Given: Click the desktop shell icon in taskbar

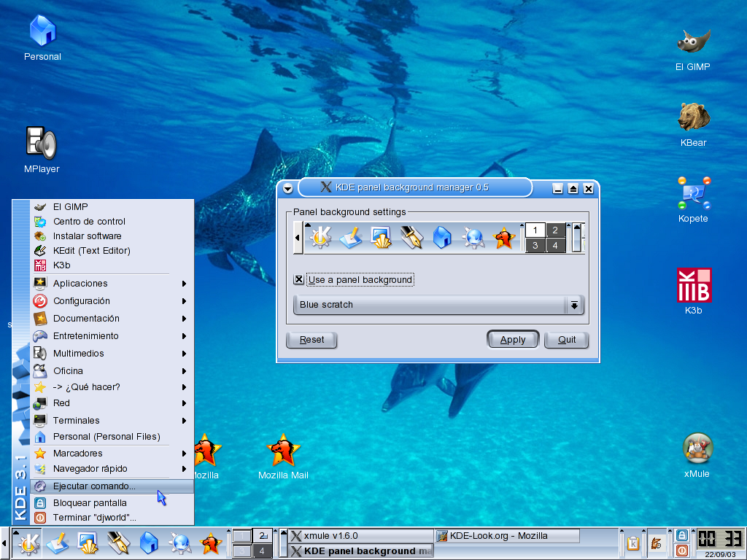Looking at the screenshot, I should [88, 543].
